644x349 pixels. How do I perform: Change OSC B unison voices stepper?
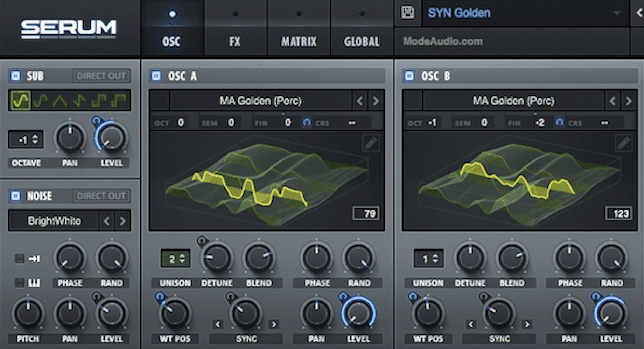click(428, 259)
